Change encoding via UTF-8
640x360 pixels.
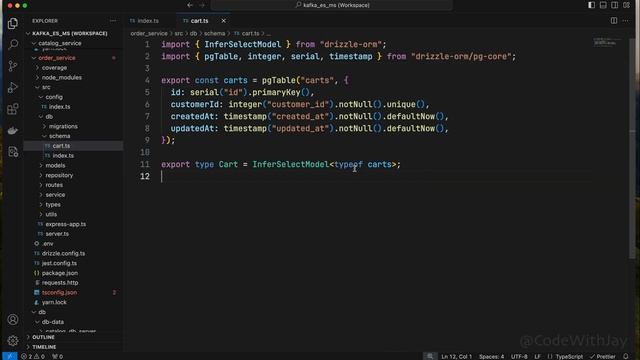click(x=519, y=356)
